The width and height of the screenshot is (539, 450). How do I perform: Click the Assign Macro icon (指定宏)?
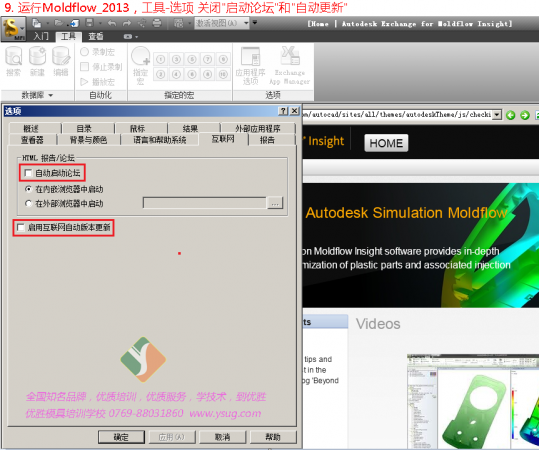pos(140,66)
